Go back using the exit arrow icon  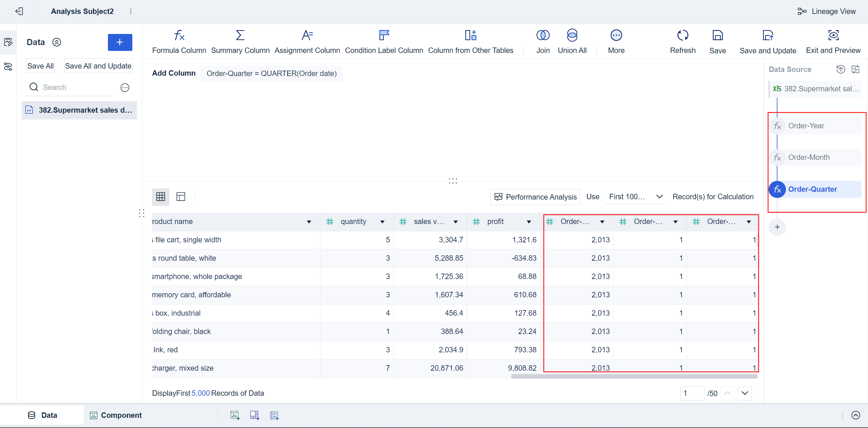(x=19, y=11)
